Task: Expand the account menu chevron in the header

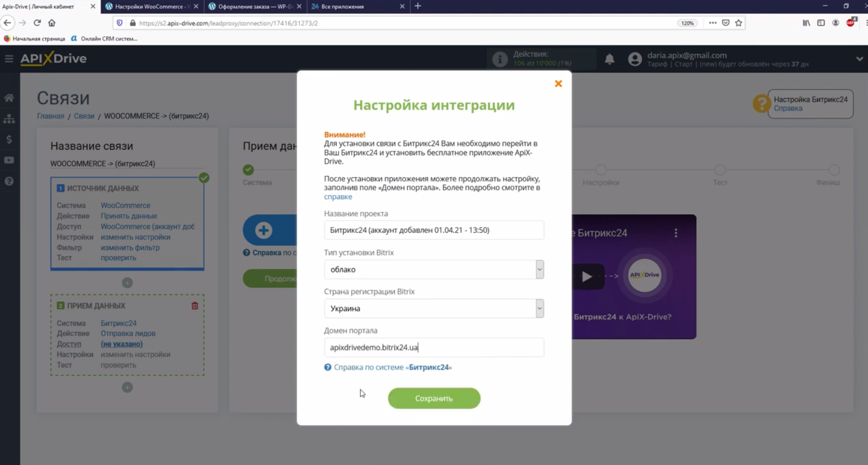Action: [859, 59]
